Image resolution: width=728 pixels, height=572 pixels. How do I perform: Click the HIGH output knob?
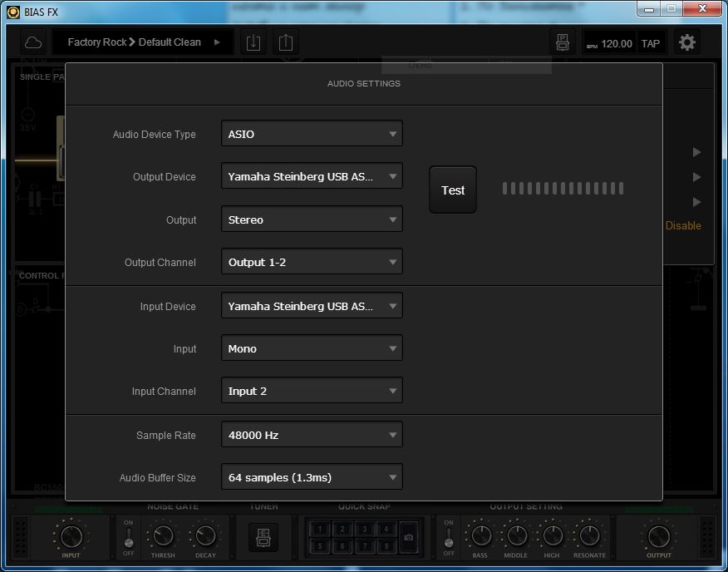(x=552, y=535)
